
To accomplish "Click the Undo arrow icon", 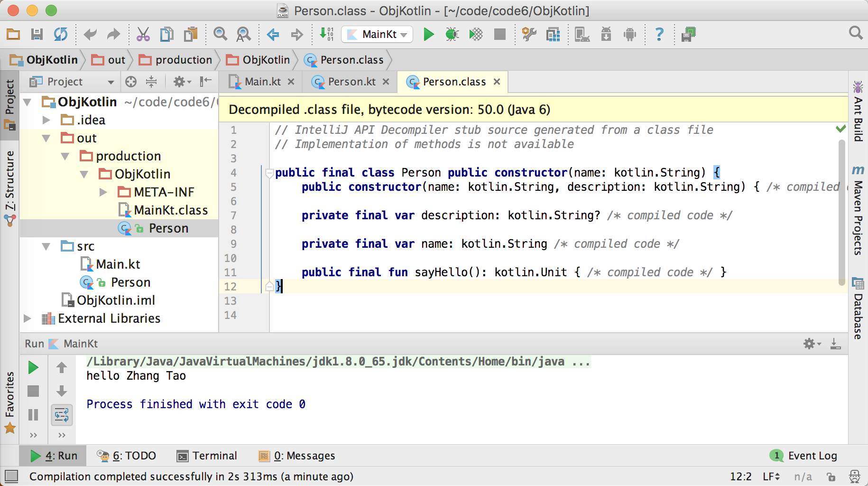I will coord(90,34).
